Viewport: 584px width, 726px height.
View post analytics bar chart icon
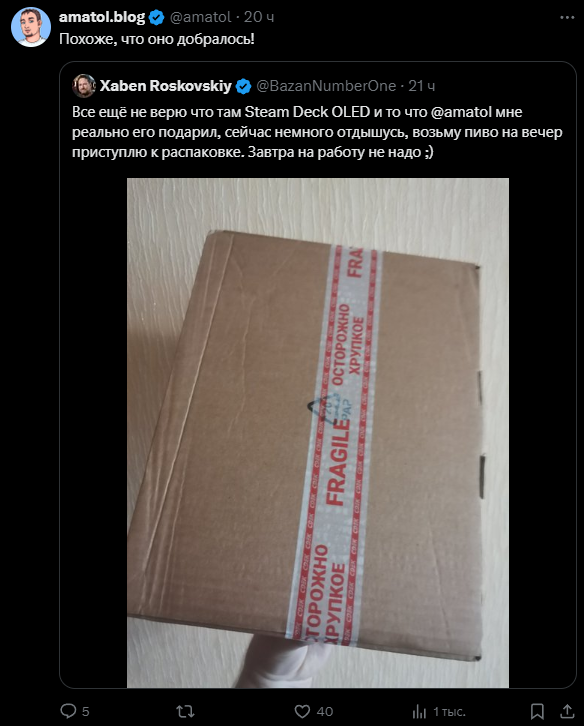pos(419,711)
